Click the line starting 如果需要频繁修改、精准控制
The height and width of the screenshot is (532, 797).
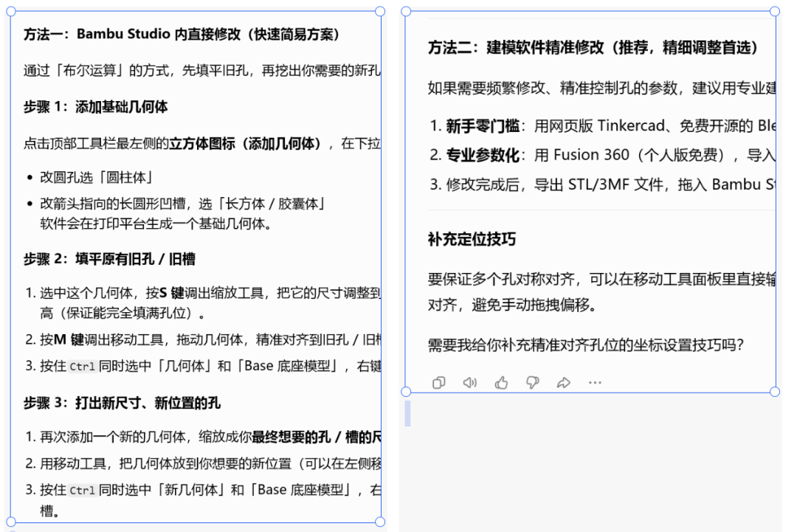pos(601,88)
